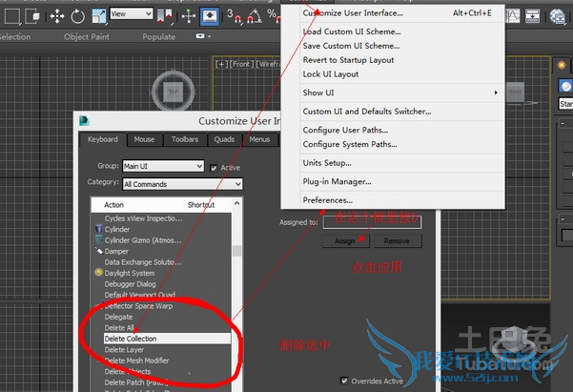Activate the Select and Scale tool
The width and height of the screenshot is (573, 392).
pos(98,16)
